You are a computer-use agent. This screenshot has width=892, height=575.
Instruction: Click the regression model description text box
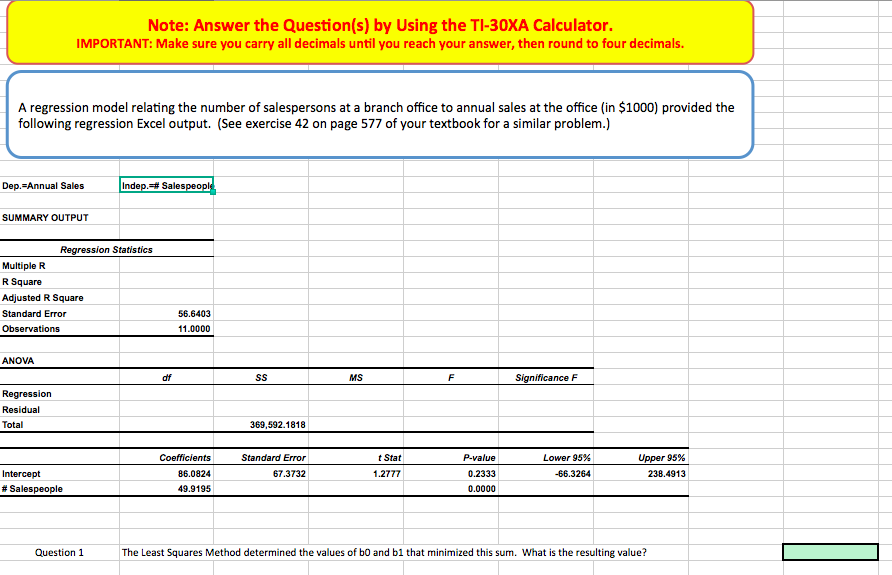pos(380,115)
